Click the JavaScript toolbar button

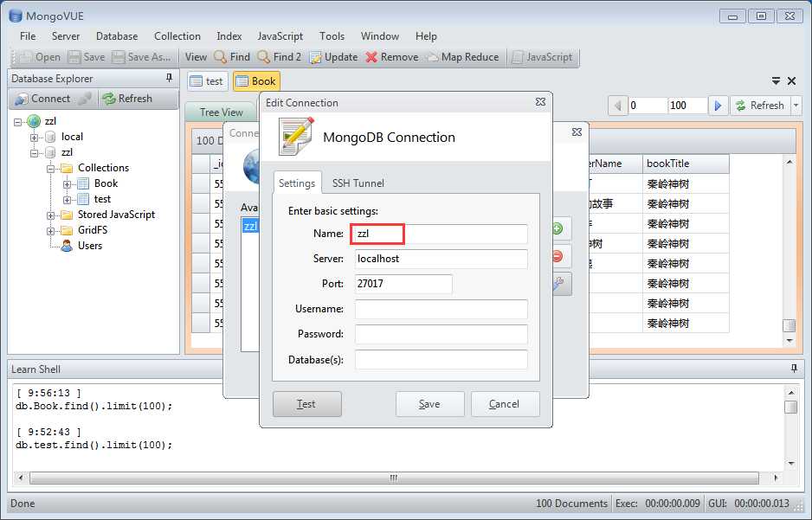tap(542, 57)
